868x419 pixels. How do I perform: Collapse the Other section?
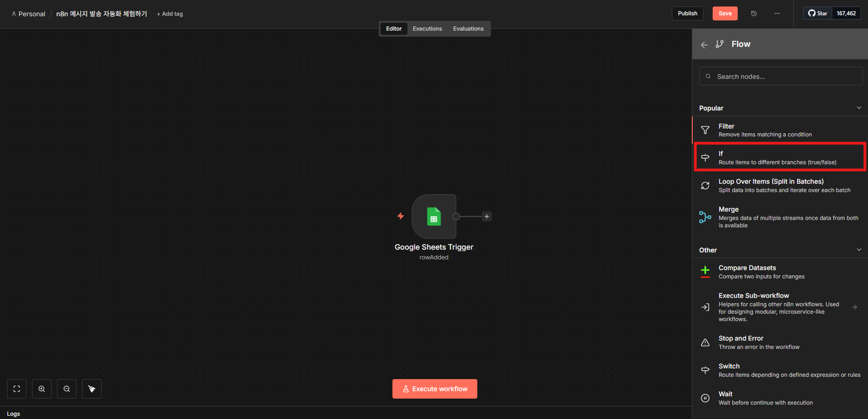[859, 250]
